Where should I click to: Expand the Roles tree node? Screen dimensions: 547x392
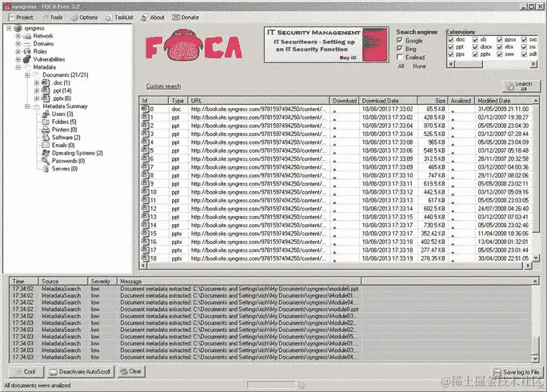18,52
